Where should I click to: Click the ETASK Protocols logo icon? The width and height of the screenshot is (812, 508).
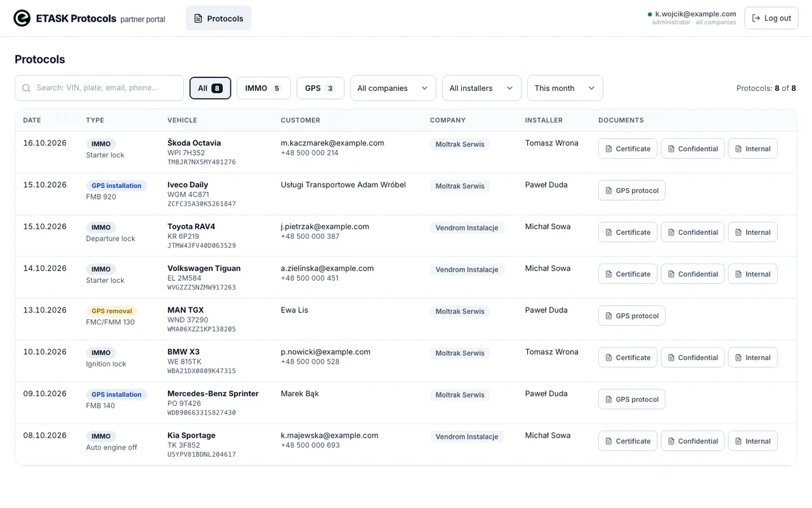pyautogui.click(x=22, y=18)
